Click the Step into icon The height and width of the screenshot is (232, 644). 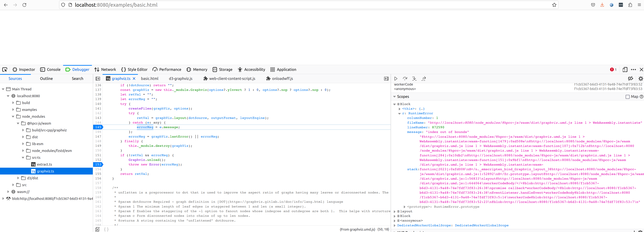pyautogui.click(x=415, y=78)
